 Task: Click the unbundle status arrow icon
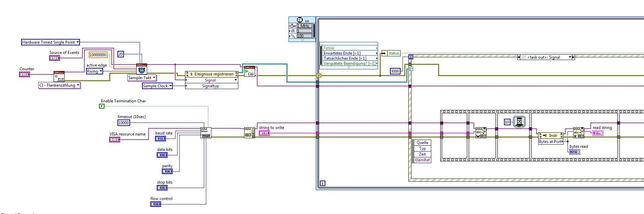click(x=384, y=53)
